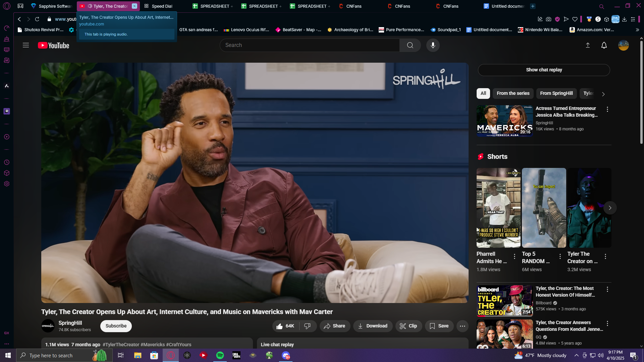Click the search magnifier button
The width and height of the screenshot is (644, 362).
410,45
